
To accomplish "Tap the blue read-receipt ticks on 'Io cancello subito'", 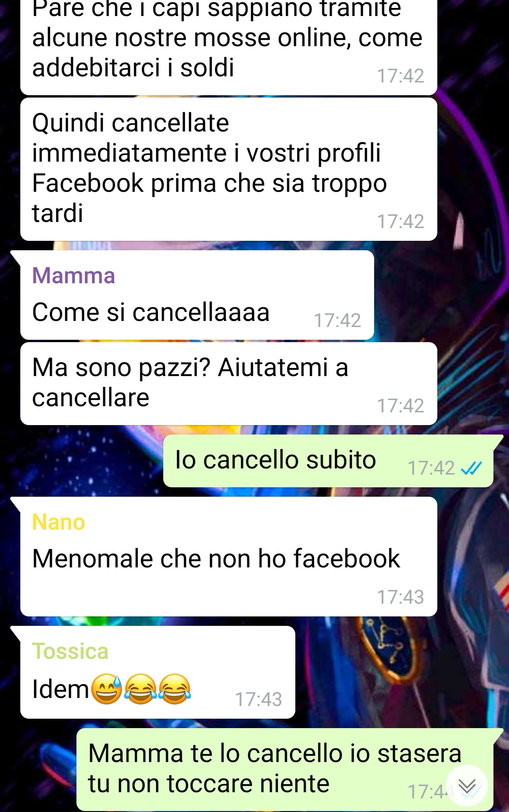I will [471, 468].
